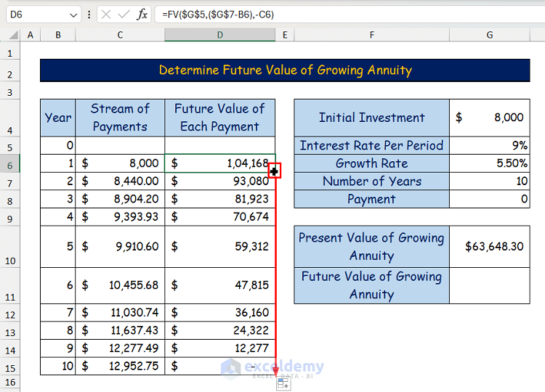Select the empty Future Value of Growing Annuity result cell

click(x=490, y=285)
